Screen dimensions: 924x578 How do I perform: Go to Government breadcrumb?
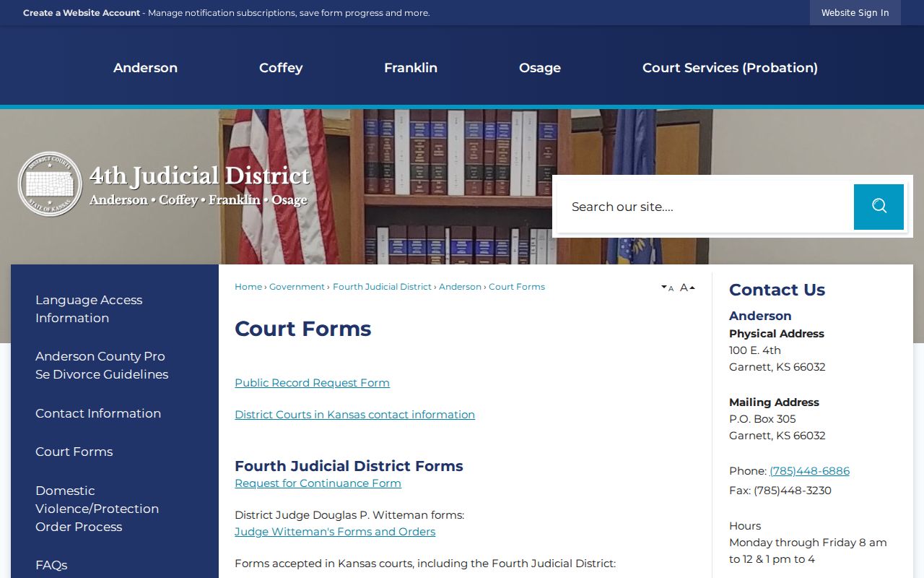[297, 287]
